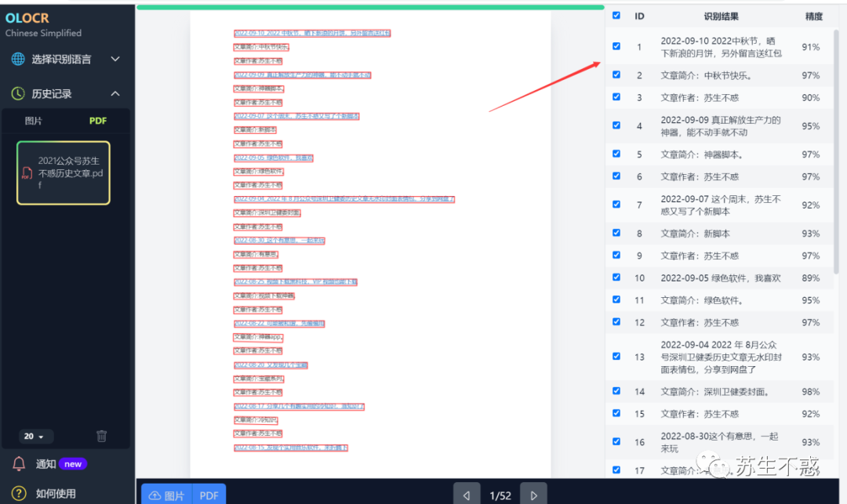Go to the next page arrow
This screenshot has height=504, width=847.
pyautogui.click(x=533, y=495)
